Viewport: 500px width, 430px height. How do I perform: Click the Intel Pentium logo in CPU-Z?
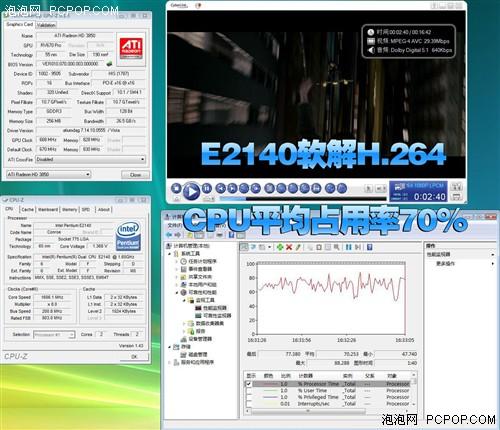[128, 237]
